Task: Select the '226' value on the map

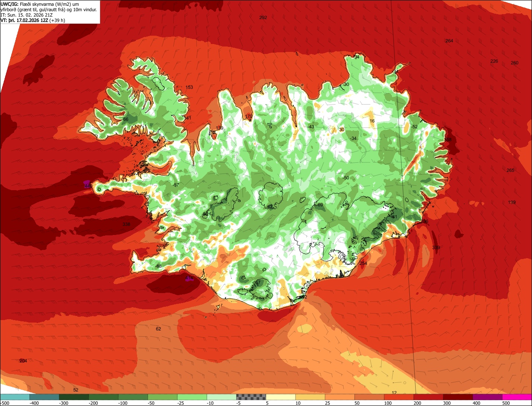Action: coord(494,61)
